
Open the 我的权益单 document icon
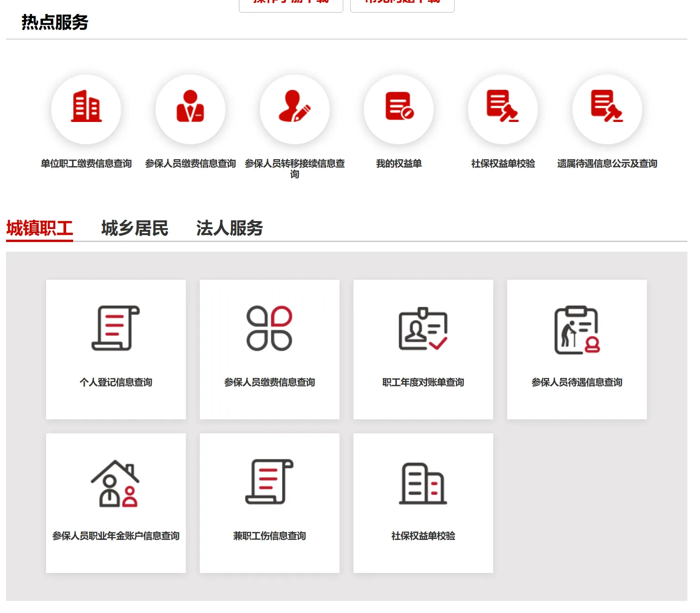coord(399,109)
